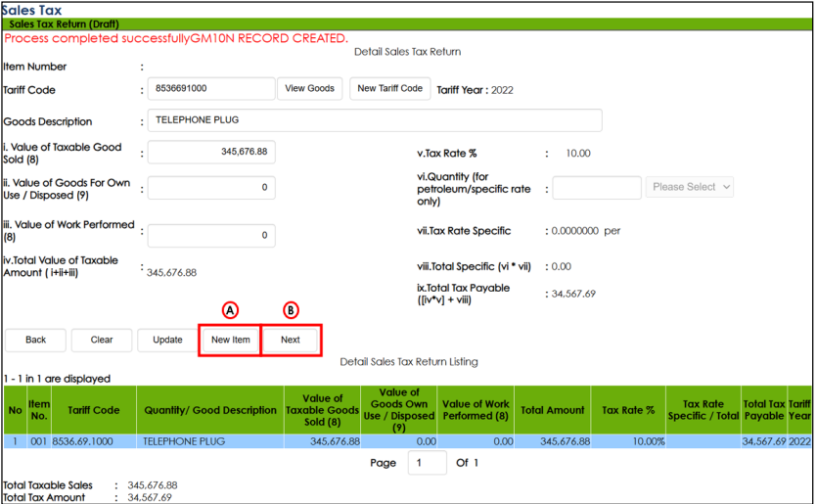
Task: Add another entry with New Item button
Action: (230, 341)
